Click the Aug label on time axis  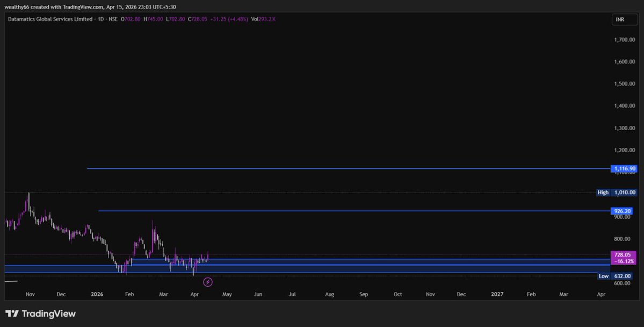tap(329, 295)
